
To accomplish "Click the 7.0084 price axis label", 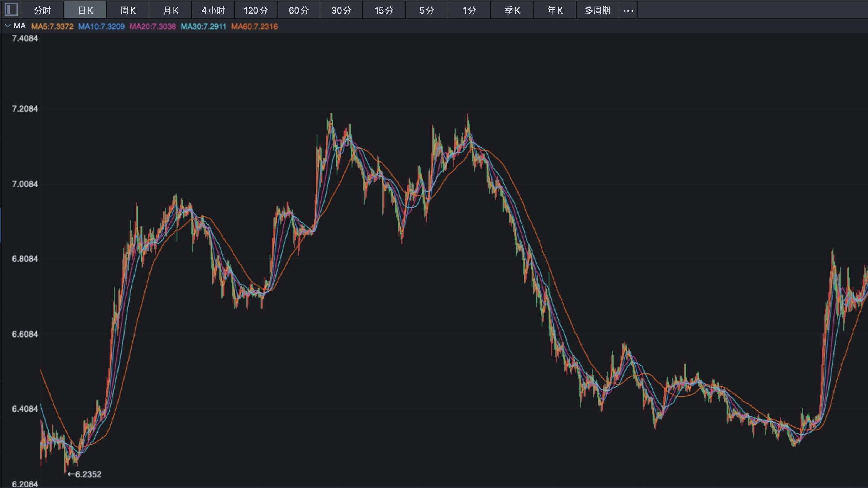I will 25,184.
